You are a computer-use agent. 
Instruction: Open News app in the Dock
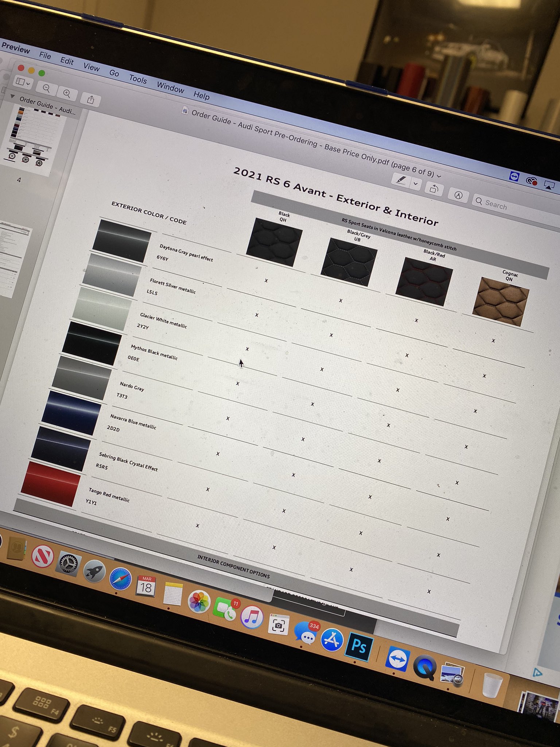point(42,557)
